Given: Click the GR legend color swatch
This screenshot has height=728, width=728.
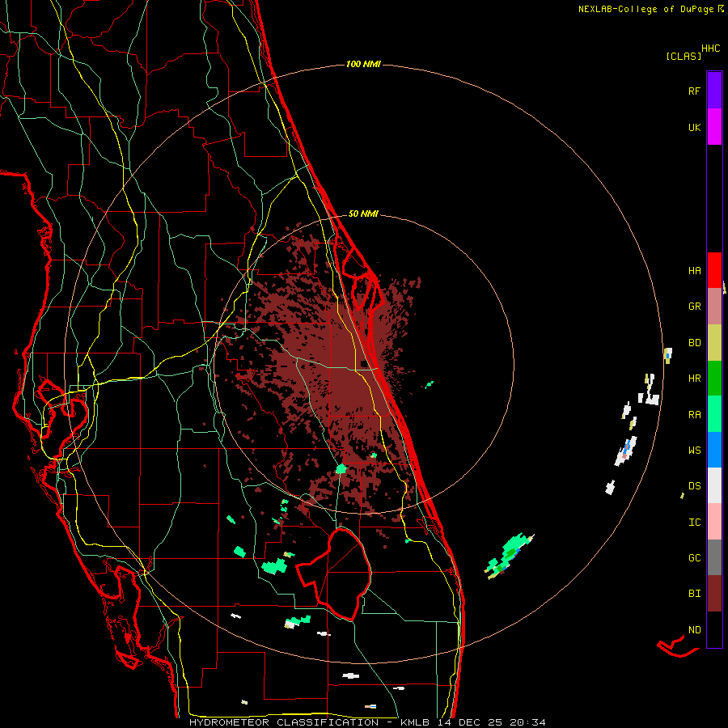Looking at the screenshot, I should [x=714, y=307].
